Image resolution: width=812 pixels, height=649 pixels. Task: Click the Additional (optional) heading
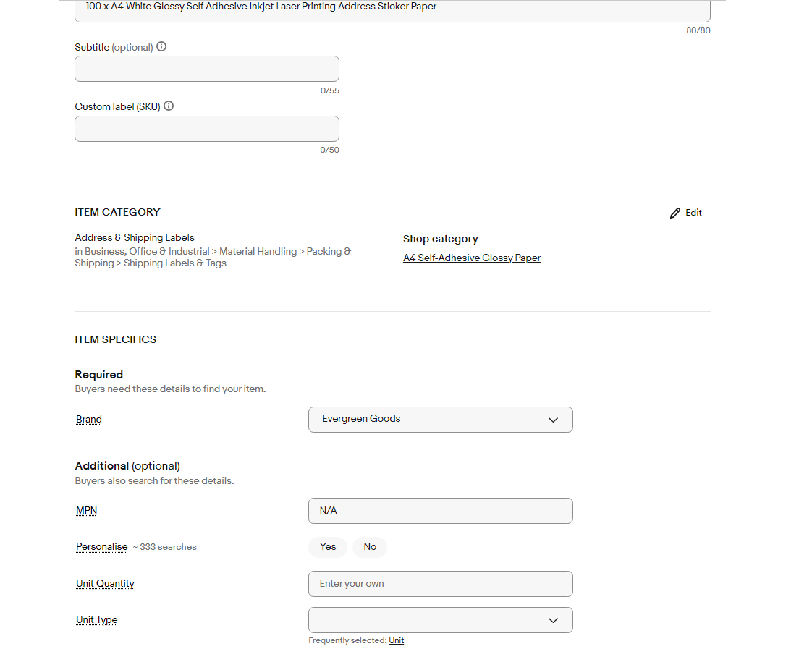127,466
